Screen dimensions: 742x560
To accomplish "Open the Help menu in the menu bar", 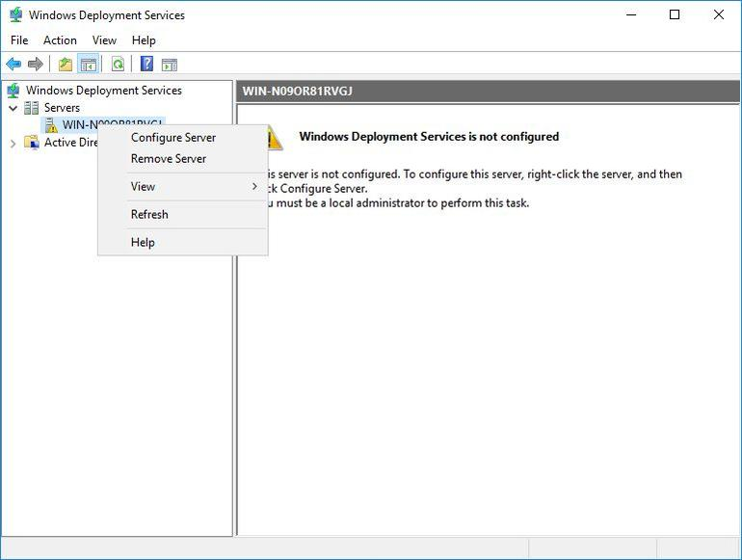I will click(x=144, y=40).
